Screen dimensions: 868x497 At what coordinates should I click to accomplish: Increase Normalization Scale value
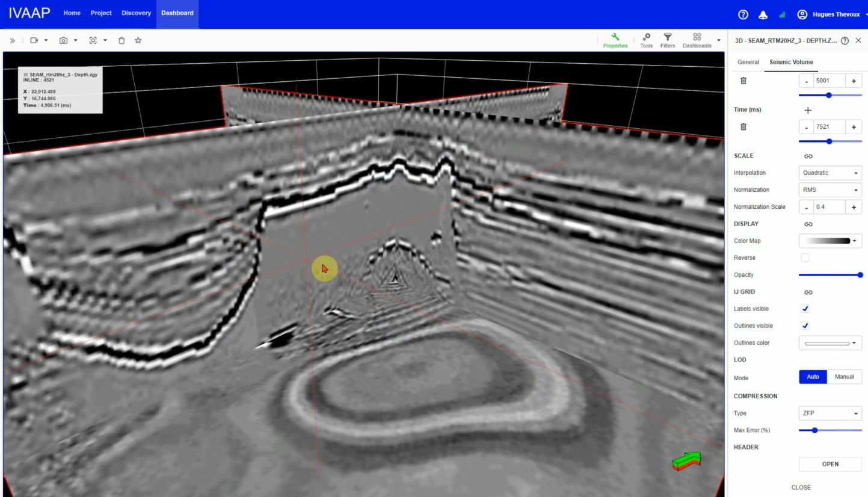tap(854, 207)
